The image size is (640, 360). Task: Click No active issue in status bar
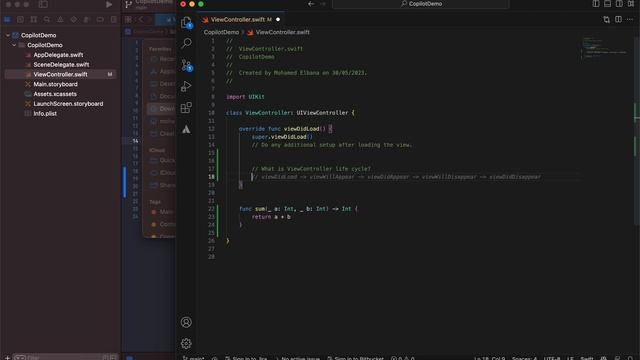tap(297, 358)
